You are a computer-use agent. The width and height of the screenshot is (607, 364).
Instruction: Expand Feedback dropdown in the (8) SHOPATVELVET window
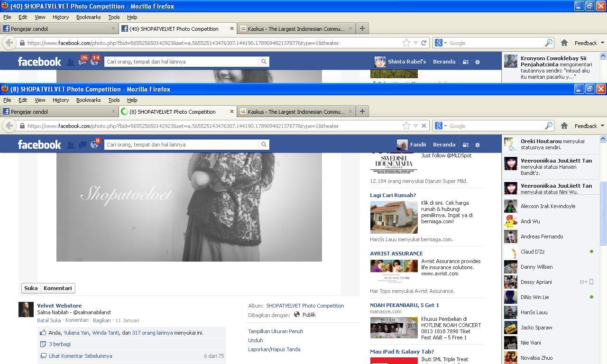click(589, 126)
